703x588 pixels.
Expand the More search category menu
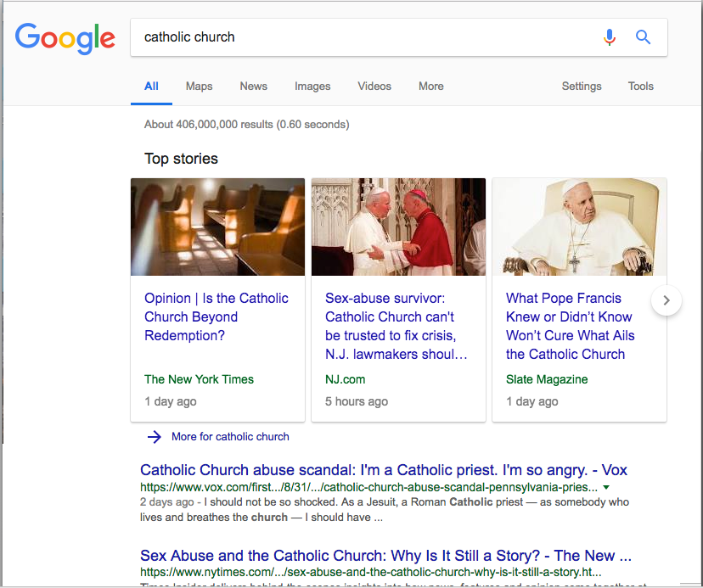pos(430,86)
